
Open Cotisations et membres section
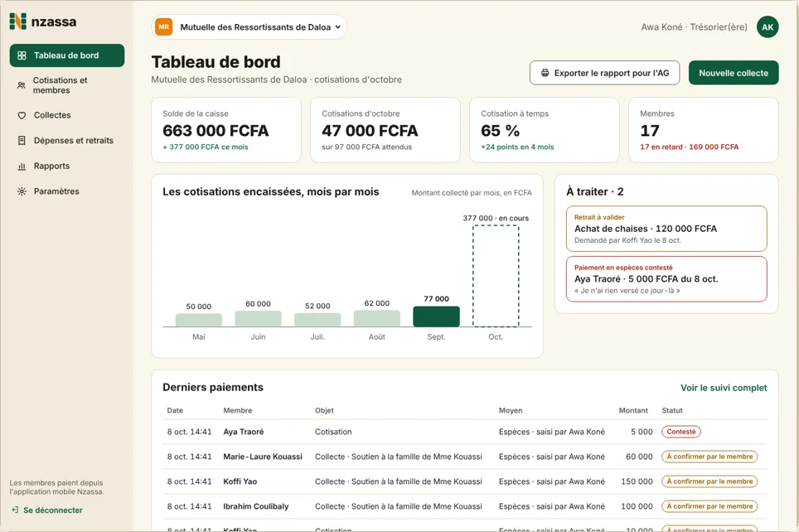[67, 85]
